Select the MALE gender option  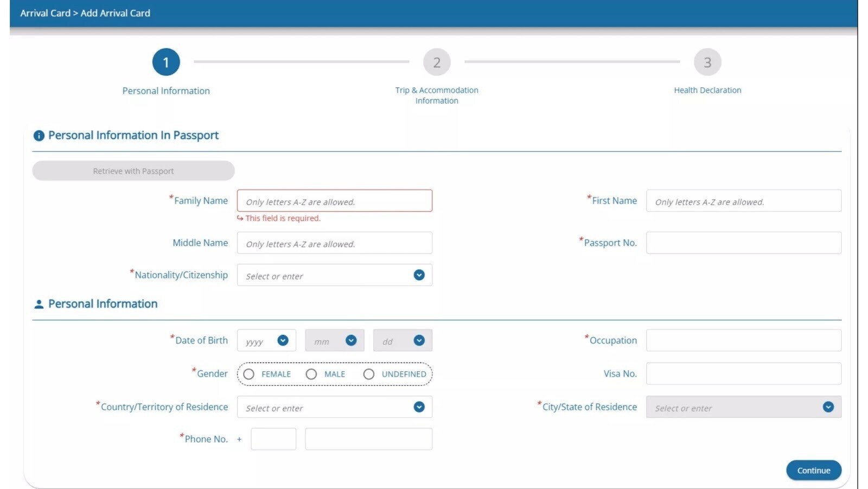(x=311, y=374)
